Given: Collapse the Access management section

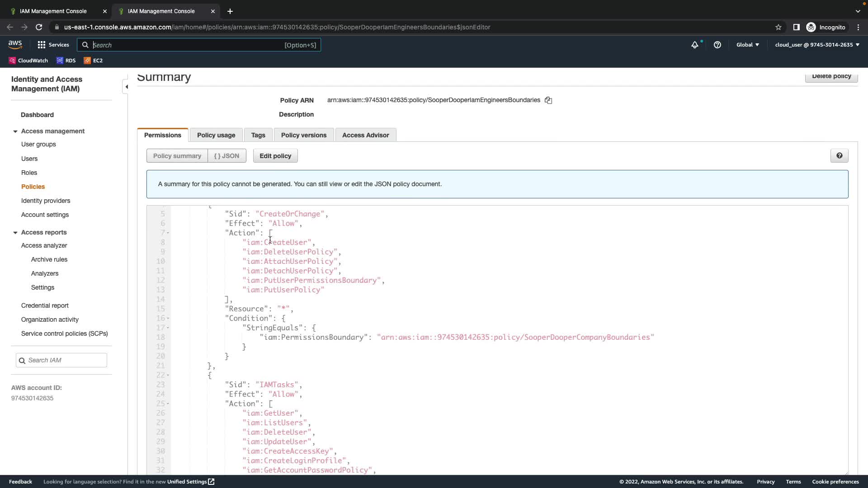Looking at the screenshot, I should pyautogui.click(x=15, y=131).
